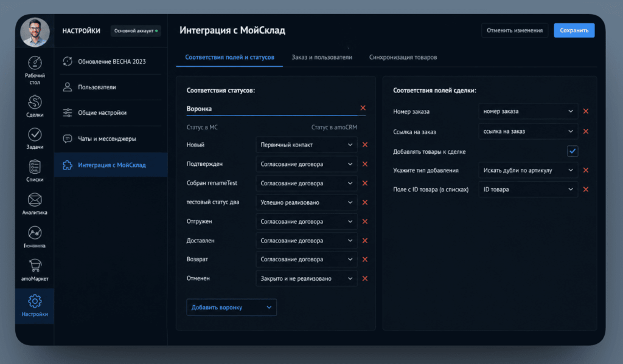The height and width of the screenshot is (364, 623).
Task: Click the Основной аккаунт badge
Action: pos(136,30)
